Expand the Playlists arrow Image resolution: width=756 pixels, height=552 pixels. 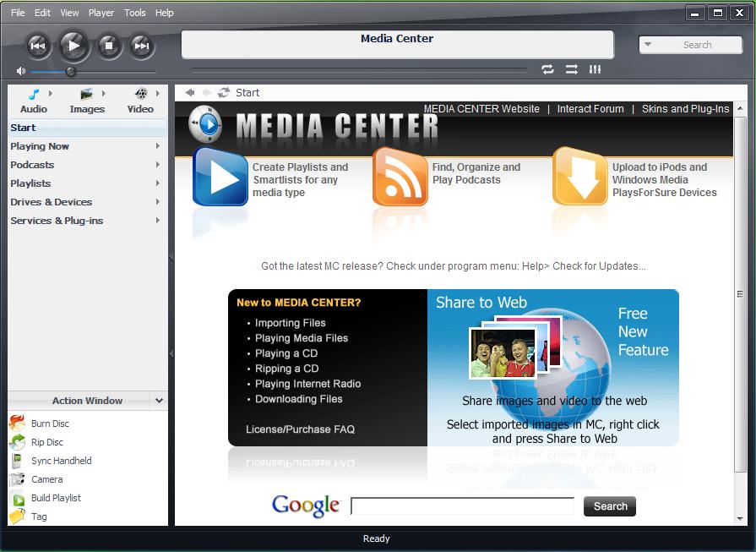click(x=158, y=183)
